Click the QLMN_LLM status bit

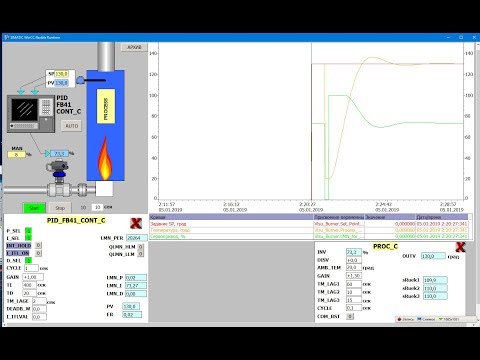pyautogui.click(x=141, y=254)
